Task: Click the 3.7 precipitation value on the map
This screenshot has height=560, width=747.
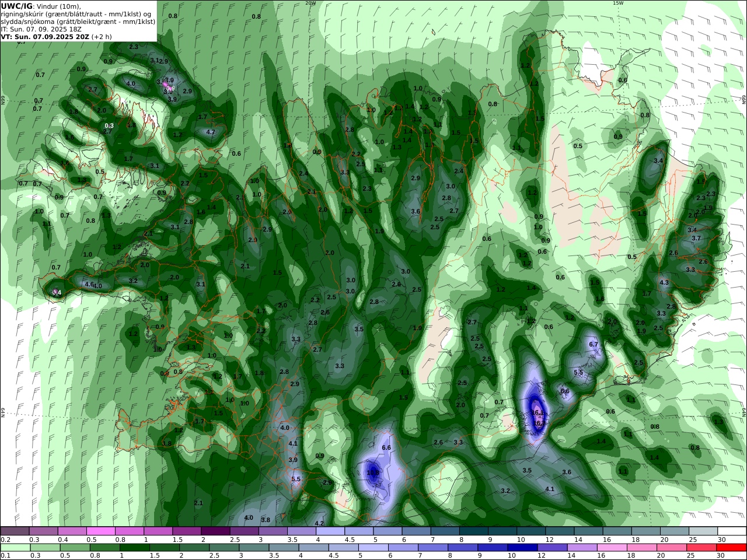Action: pos(696,238)
